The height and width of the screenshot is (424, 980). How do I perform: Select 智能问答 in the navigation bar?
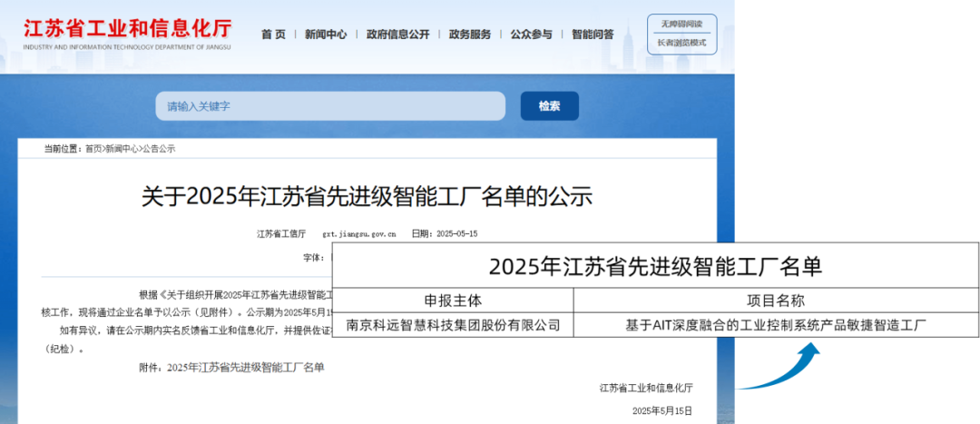click(x=593, y=35)
